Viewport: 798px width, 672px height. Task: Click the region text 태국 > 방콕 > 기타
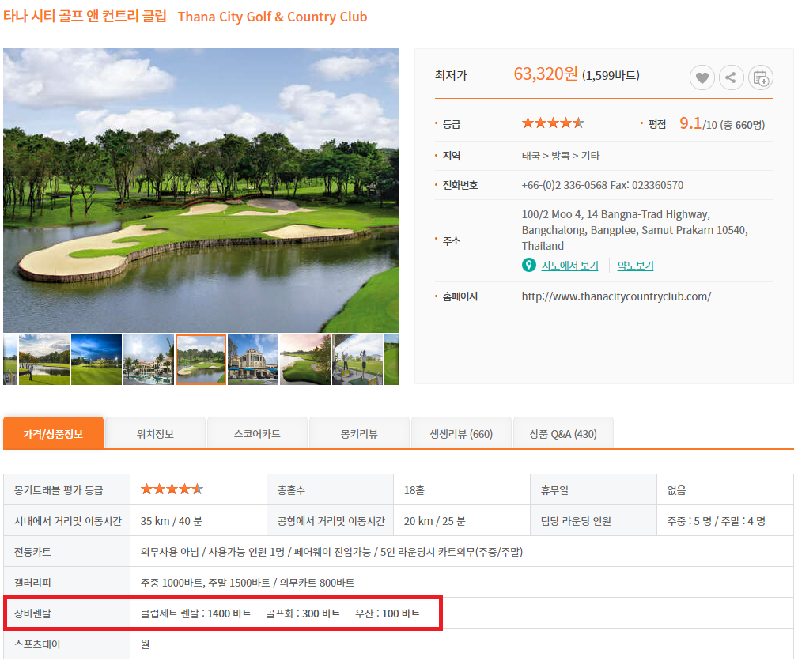[x=561, y=156]
